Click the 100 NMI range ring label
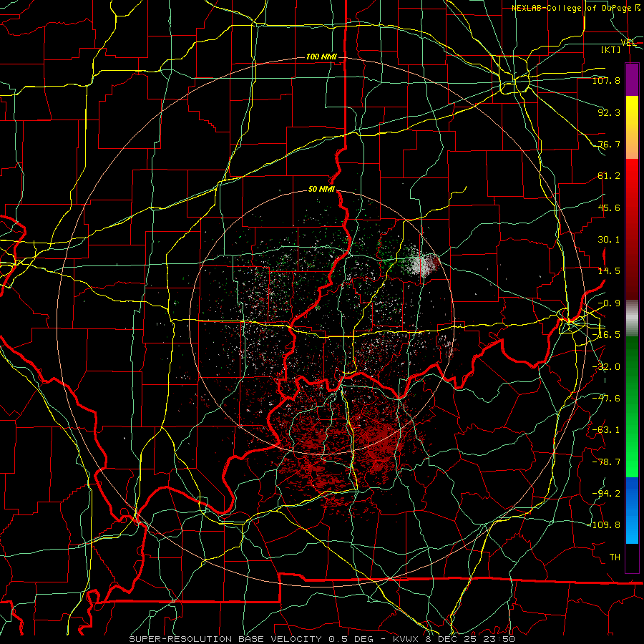The width and height of the screenshot is (644, 644). click(x=321, y=57)
